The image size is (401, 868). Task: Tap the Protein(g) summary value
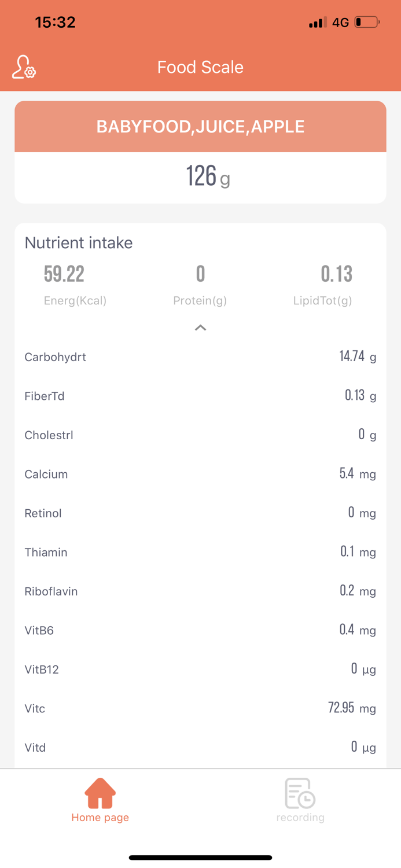[x=200, y=274]
